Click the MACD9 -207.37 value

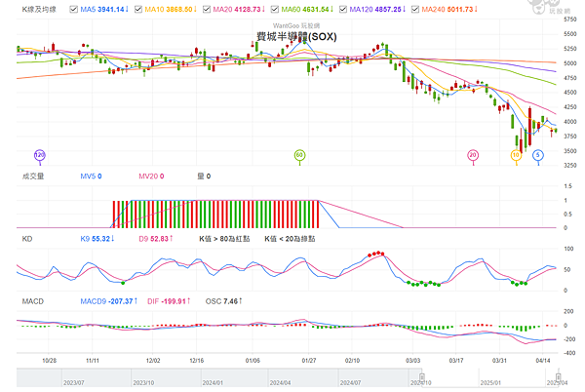tap(109, 301)
